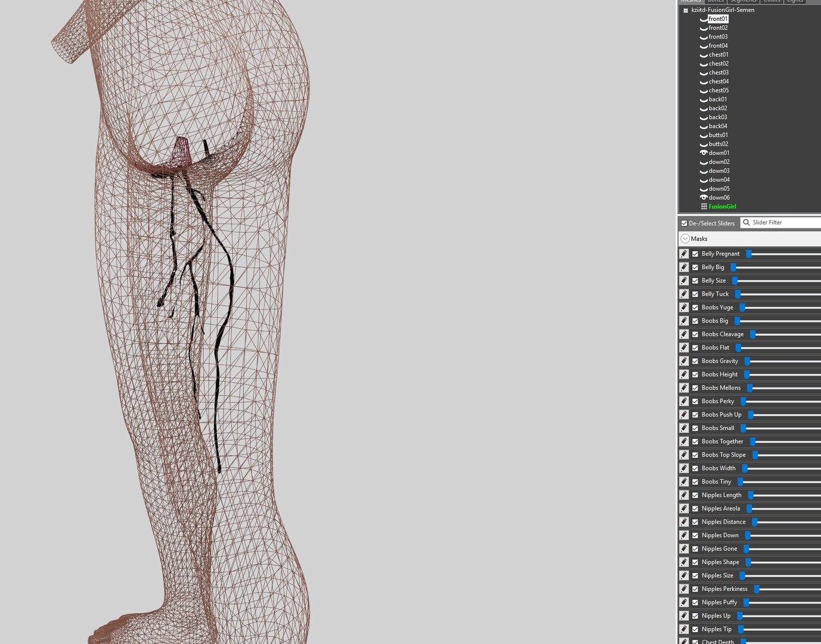
Task: Click the Boobs Top Slope slider handle
Action: 755,455
